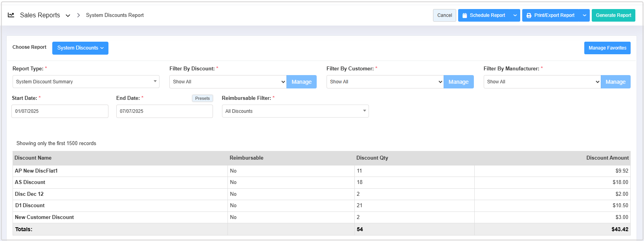Open the Report Type dropdown
This screenshot has width=644, height=241.
(x=86, y=82)
